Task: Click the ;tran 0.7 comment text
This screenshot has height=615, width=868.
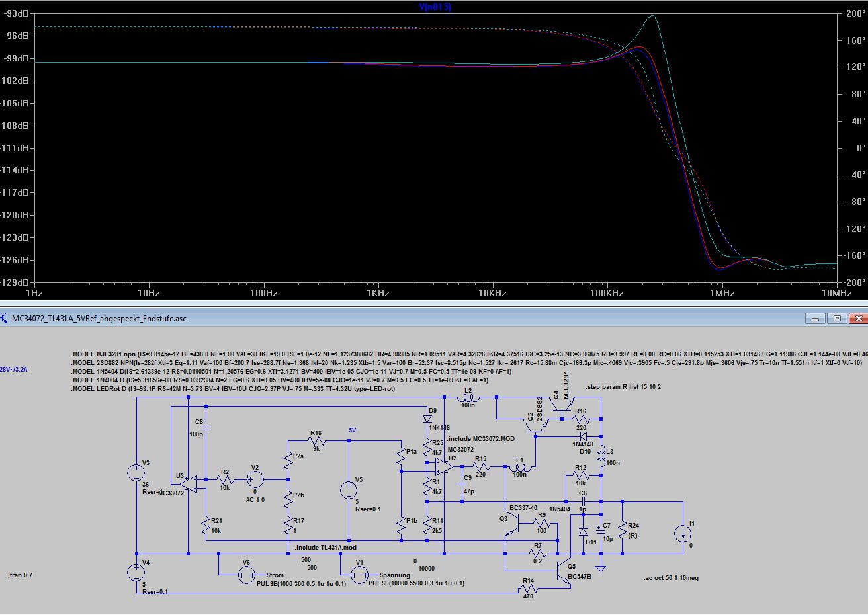Action: tap(21, 575)
